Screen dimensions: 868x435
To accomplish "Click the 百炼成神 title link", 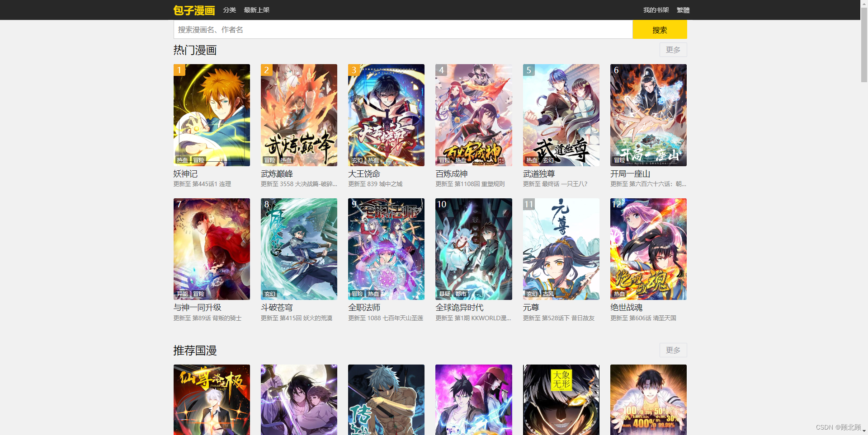I will [x=451, y=174].
